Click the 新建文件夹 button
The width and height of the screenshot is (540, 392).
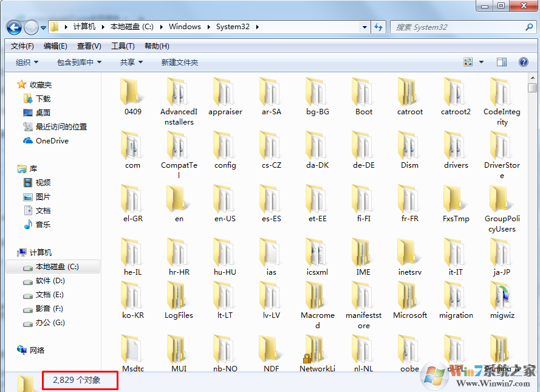tap(180, 63)
